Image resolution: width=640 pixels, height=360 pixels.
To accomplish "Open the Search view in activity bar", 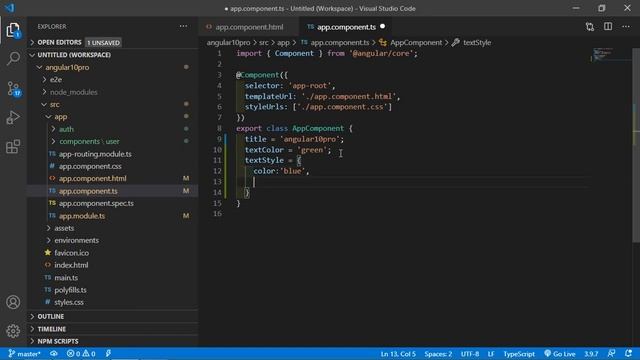I will [x=13, y=58].
